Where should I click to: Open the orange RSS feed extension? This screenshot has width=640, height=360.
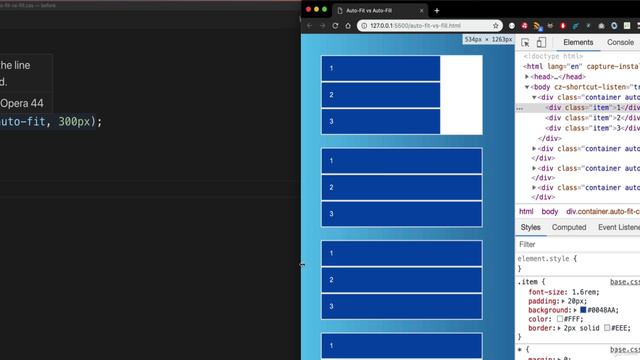click(537, 26)
